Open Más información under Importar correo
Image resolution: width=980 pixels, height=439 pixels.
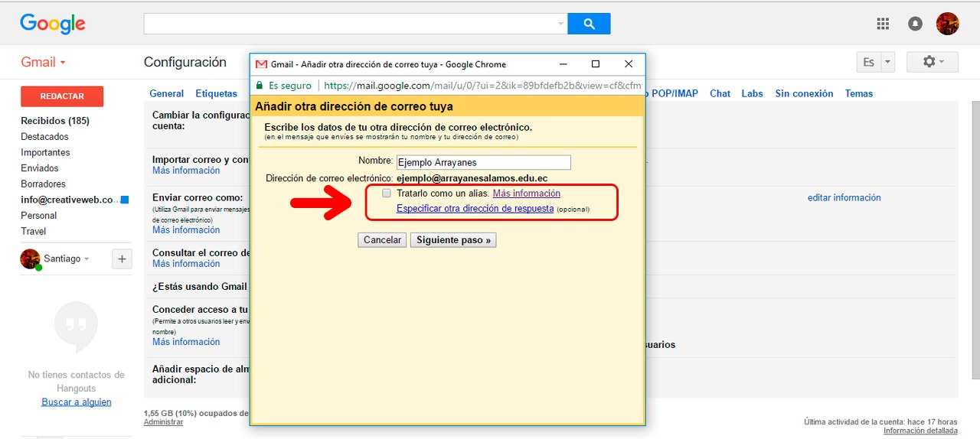click(x=186, y=171)
